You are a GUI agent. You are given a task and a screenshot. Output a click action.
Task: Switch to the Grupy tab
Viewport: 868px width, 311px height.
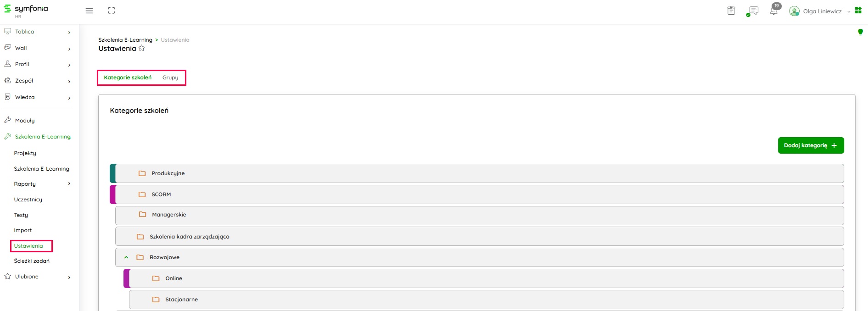tap(170, 78)
